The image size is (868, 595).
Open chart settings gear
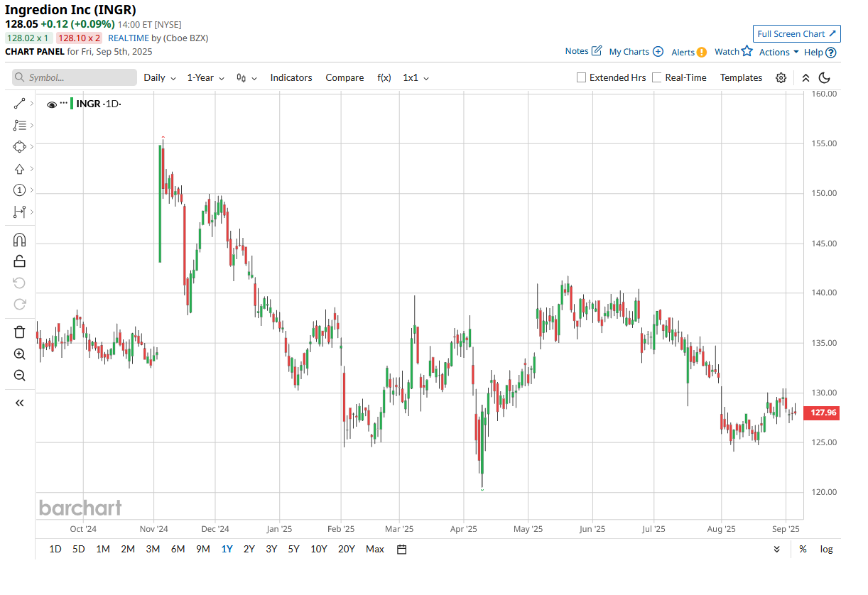781,78
